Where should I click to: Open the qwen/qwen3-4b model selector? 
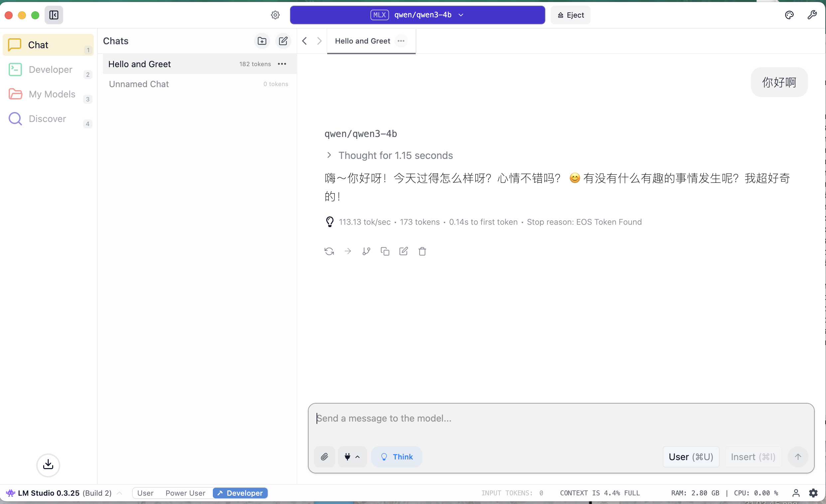[x=417, y=15]
